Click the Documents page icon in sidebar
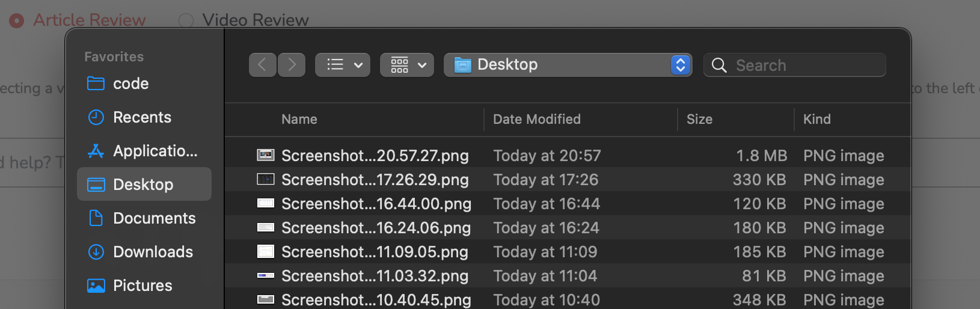 96,218
